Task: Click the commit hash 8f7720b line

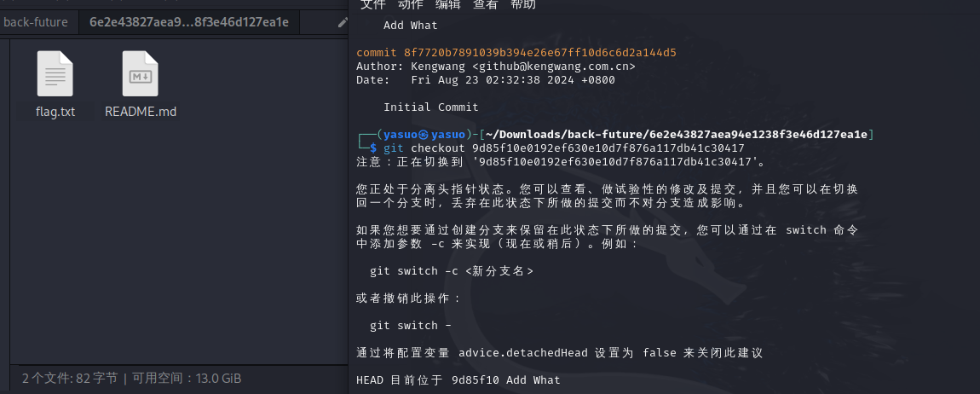Action: tap(516, 53)
